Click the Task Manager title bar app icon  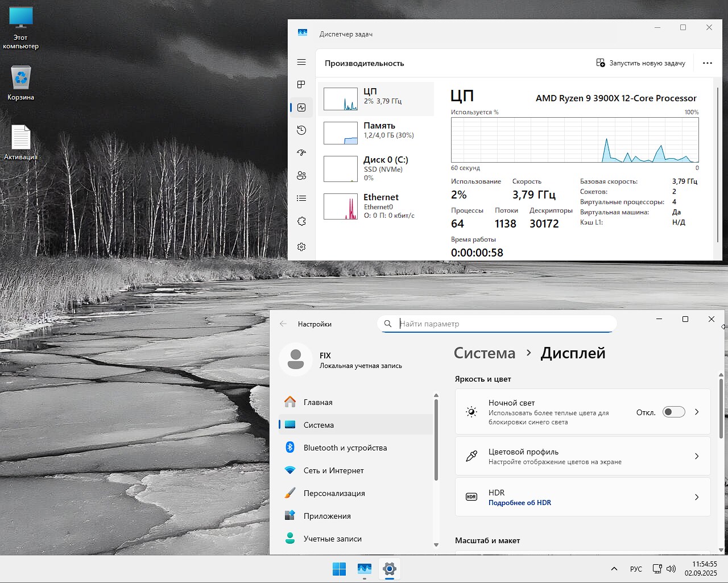303,33
